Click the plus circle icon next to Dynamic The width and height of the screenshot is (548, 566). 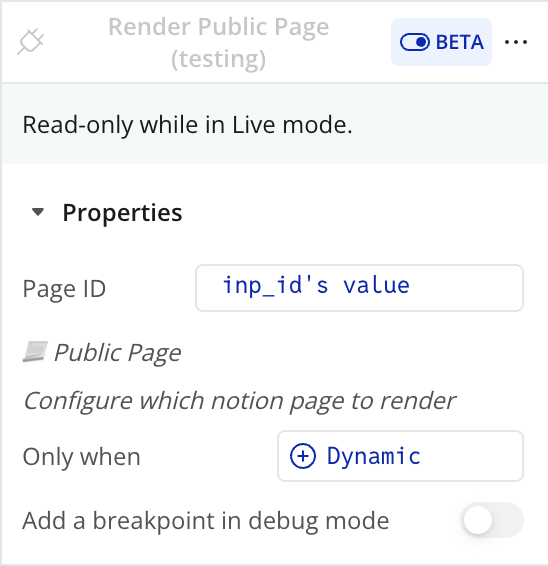coord(303,456)
